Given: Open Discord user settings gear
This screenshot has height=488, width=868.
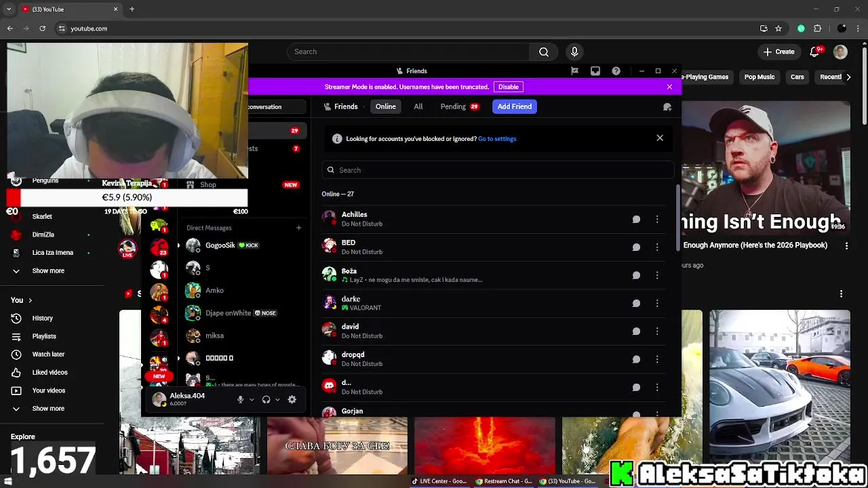Looking at the screenshot, I should pyautogui.click(x=292, y=399).
